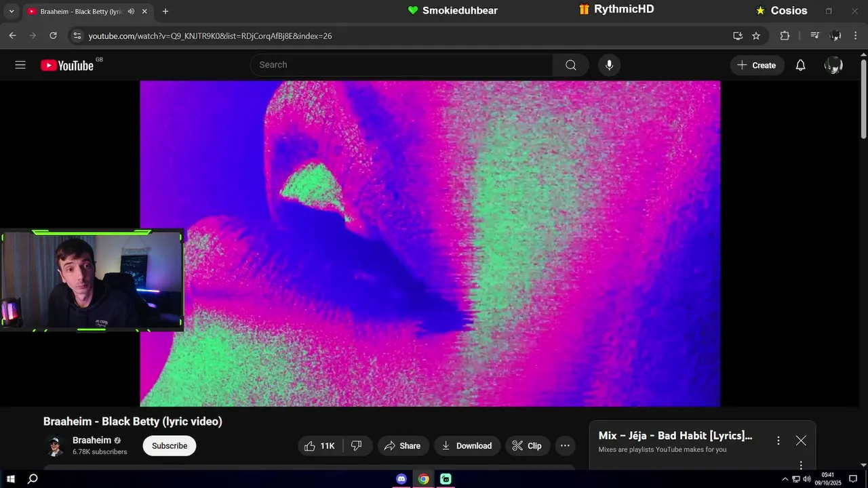The width and height of the screenshot is (868, 488).
Task: Open Braaheim channel avatar
Action: [x=54, y=445]
